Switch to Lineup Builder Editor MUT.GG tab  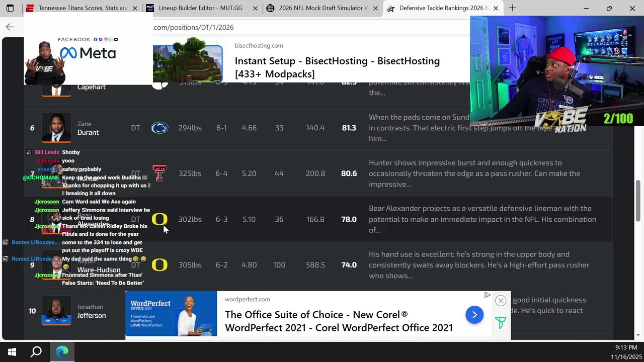click(x=202, y=8)
